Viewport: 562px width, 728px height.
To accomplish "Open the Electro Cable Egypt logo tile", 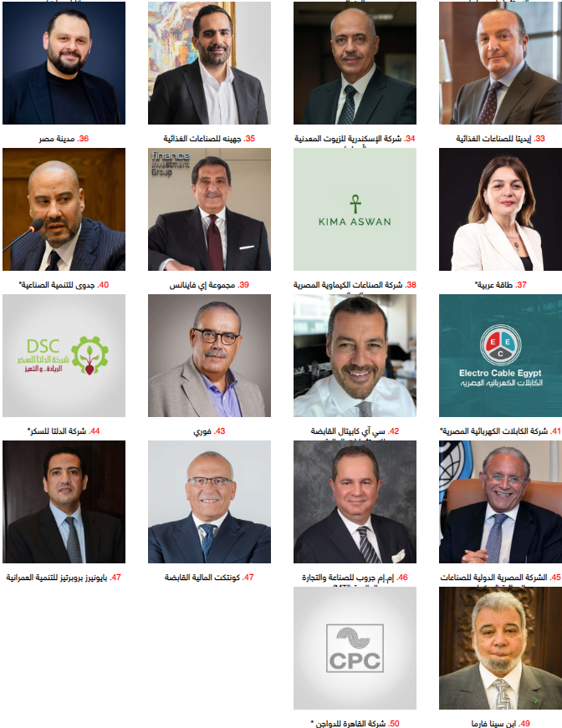I will tap(501, 356).
